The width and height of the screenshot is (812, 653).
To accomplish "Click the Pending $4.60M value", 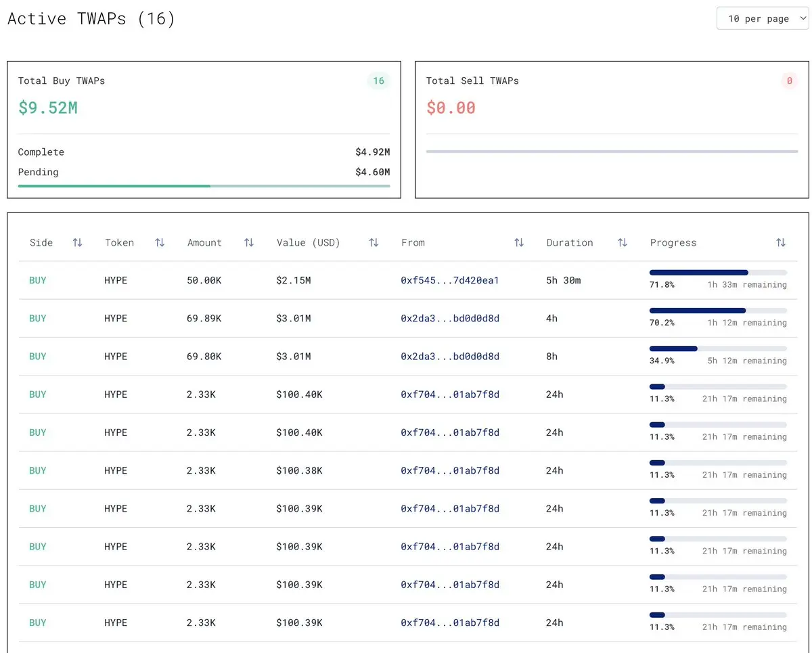I will click(x=372, y=172).
